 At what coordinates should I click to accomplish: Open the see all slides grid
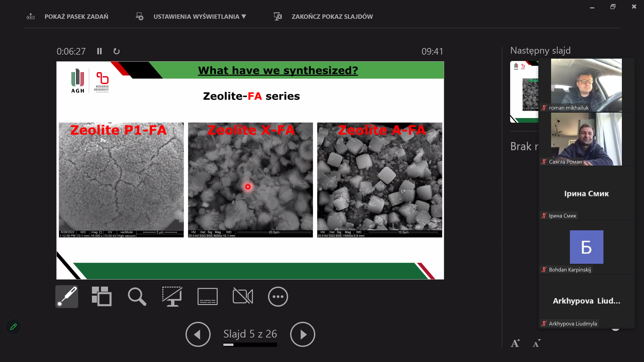[102, 297]
